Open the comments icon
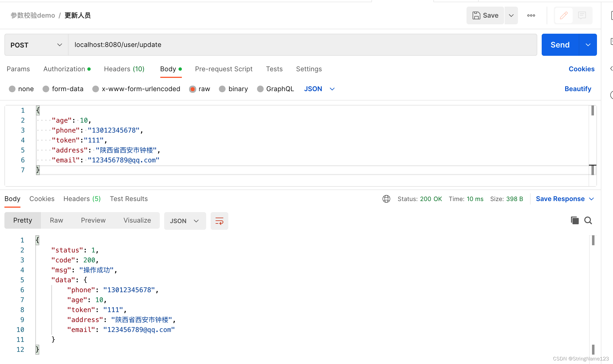Image resolution: width=613 pixels, height=364 pixels. click(582, 15)
